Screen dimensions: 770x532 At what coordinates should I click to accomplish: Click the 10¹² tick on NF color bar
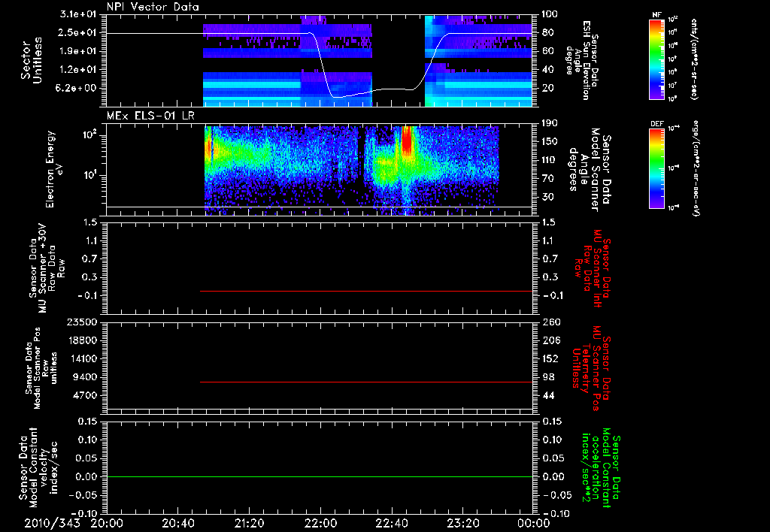pos(673,19)
